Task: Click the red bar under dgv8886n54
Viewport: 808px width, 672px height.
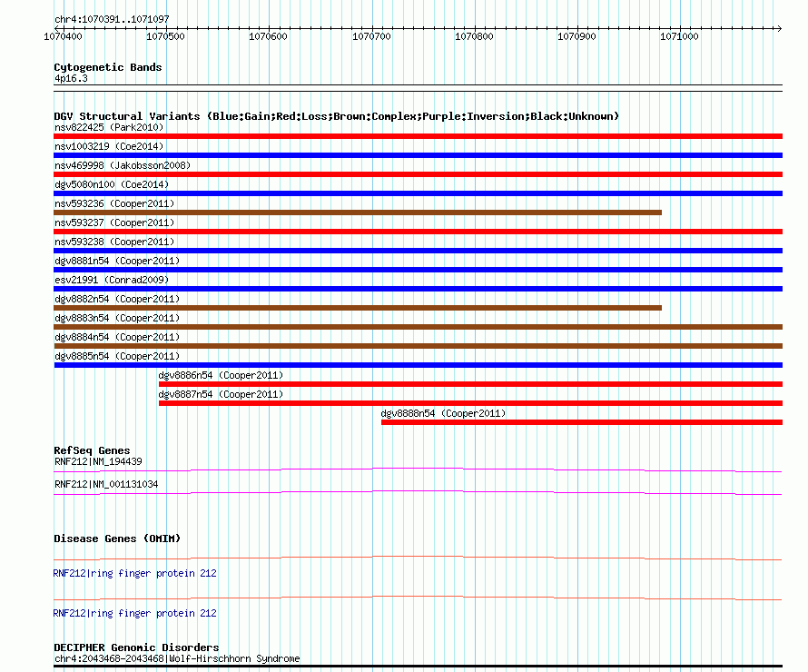Action: (470, 384)
